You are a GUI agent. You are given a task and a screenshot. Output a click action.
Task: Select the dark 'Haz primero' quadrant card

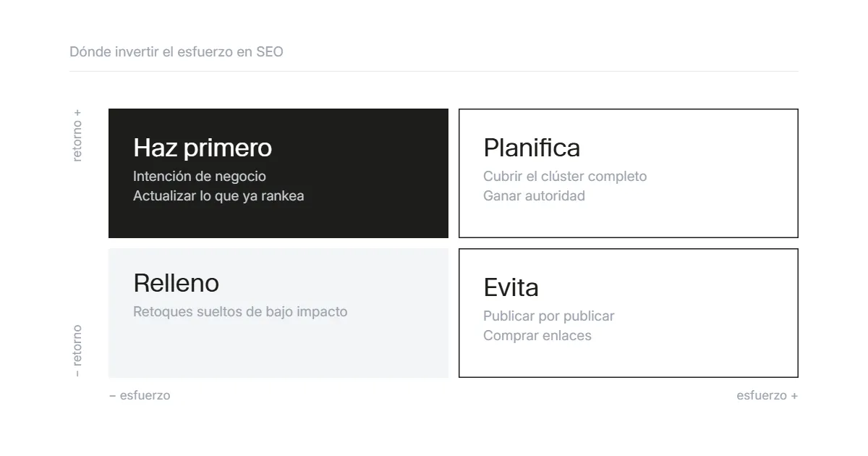[278, 173]
